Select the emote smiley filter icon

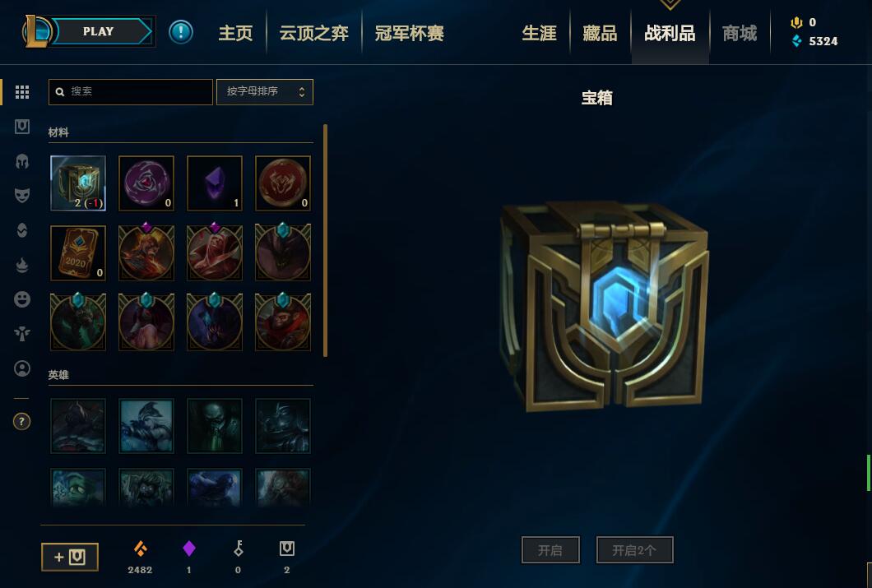tap(21, 299)
